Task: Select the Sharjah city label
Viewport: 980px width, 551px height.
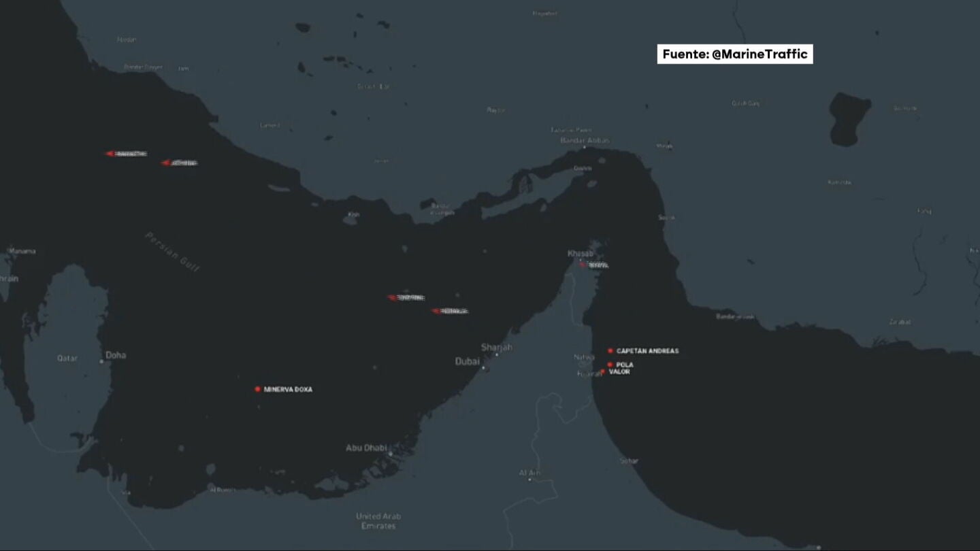Action: point(497,348)
